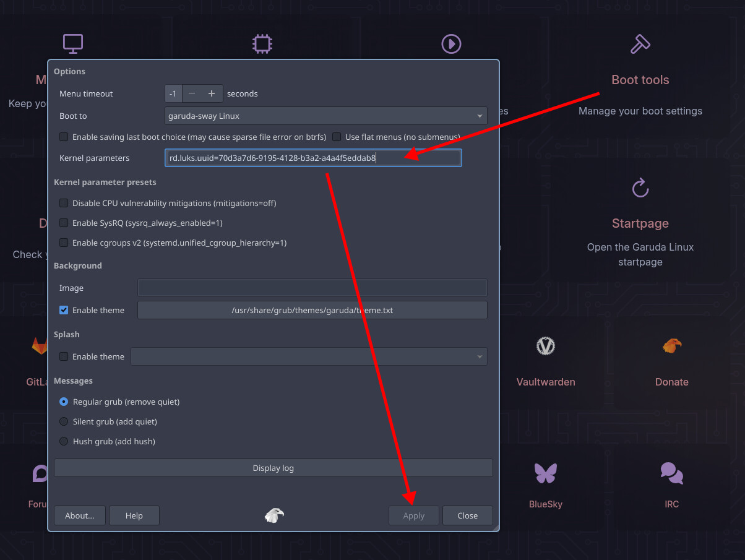The height and width of the screenshot is (560, 745).
Task: Open the Donate eagle icon
Action: pyautogui.click(x=671, y=345)
